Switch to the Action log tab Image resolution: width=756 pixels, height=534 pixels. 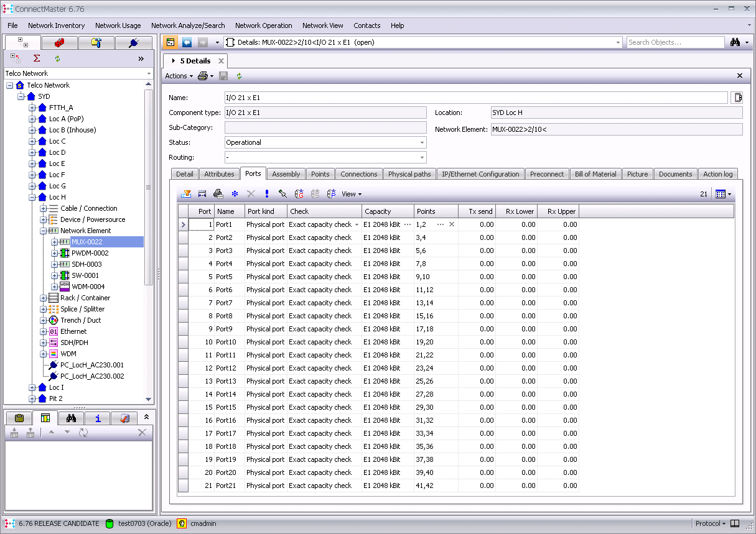pyautogui.click(x=718, y=174)
